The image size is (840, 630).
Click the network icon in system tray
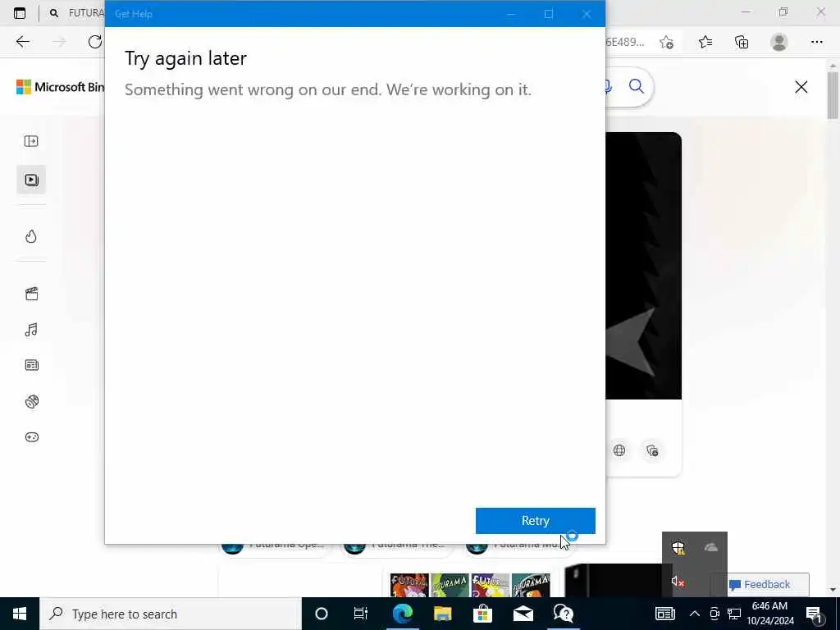tap(734, 614)
